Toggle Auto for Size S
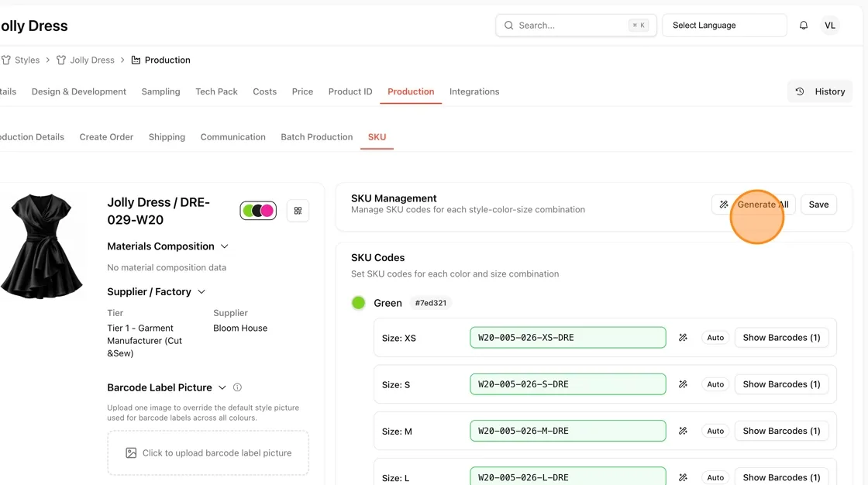 pos(715,384)
